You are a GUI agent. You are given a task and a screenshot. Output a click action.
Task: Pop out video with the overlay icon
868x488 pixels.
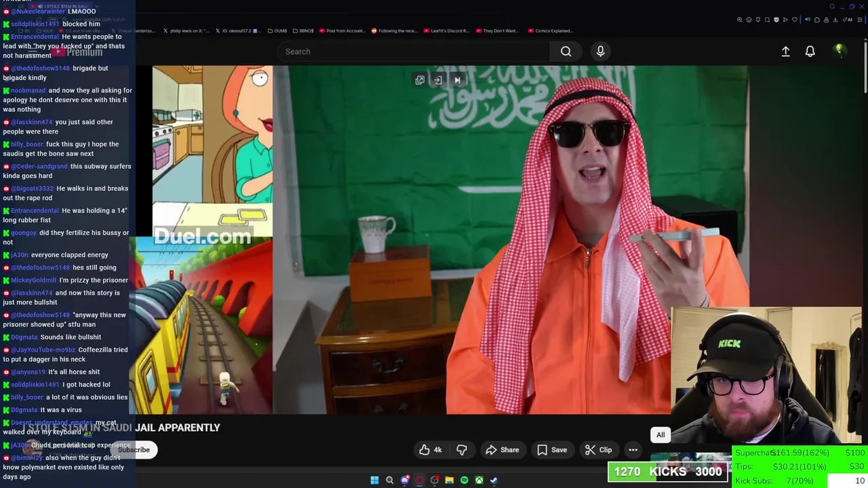[420, 80]
